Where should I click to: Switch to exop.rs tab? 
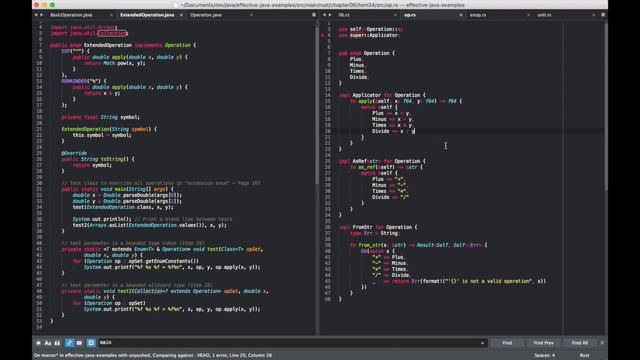coord(478,15)
